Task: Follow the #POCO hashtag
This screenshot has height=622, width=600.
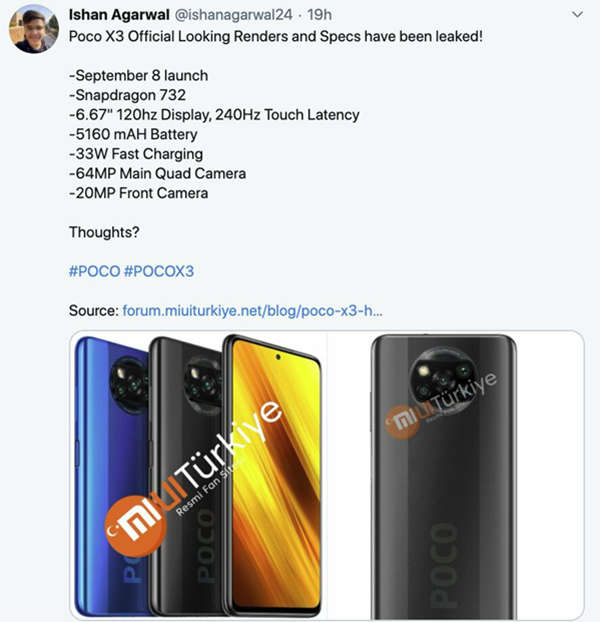Action: [x=94, y=271]
